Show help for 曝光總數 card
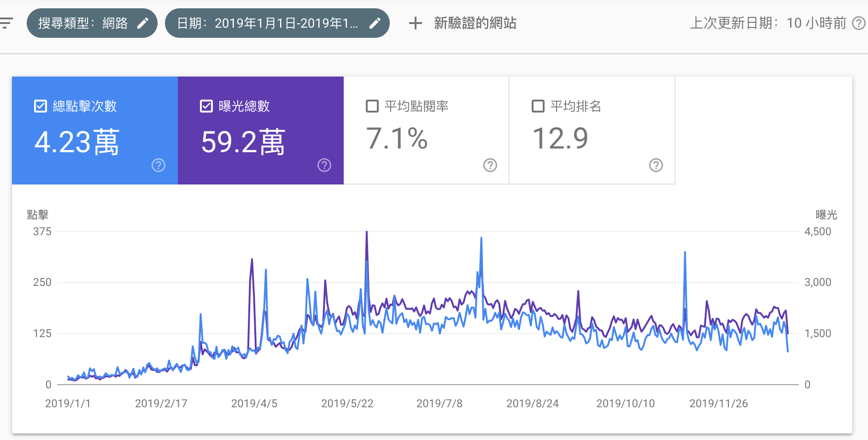The width and height of the screenshot is (868, 440). (324, 165)
